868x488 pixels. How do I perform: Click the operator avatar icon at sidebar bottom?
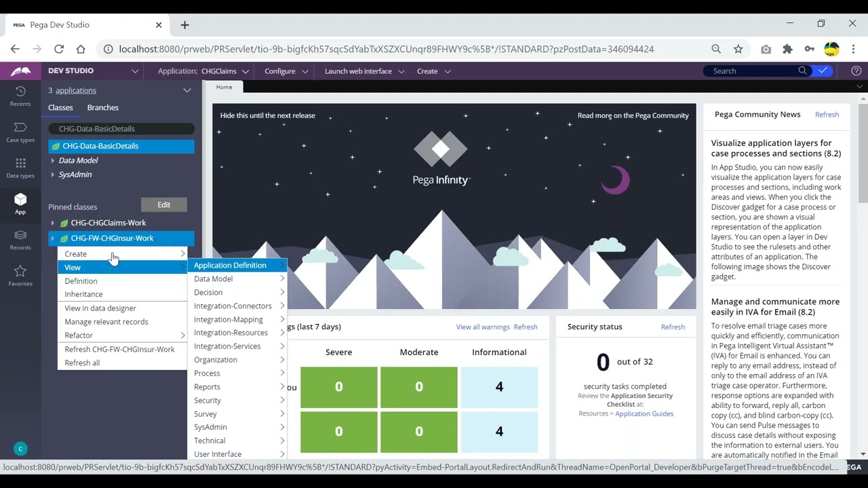point(20,449)
